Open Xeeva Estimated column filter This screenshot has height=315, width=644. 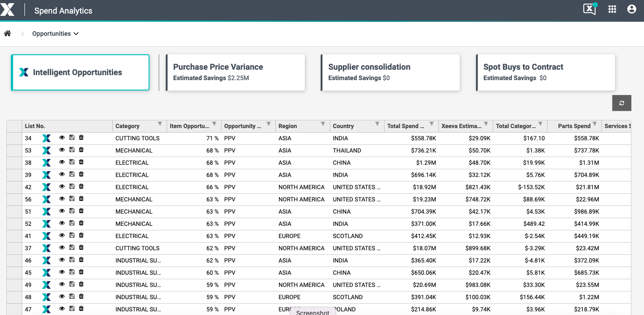click(486, 124)
